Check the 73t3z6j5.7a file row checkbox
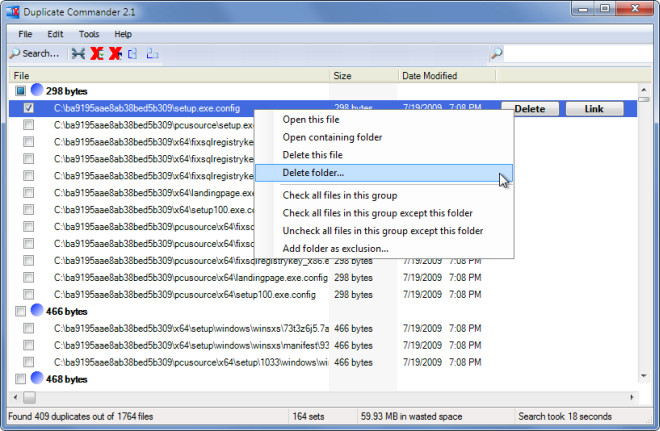 point(29,328)
